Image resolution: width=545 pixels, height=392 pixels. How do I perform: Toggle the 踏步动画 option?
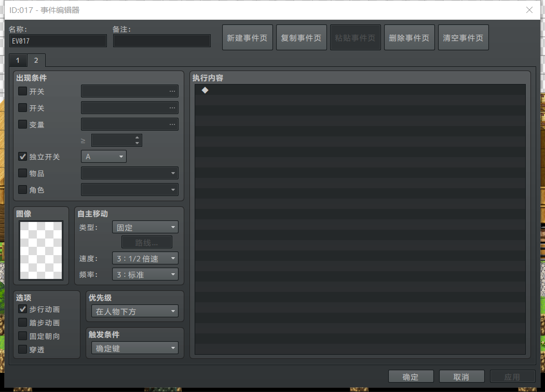click(23, 323)
